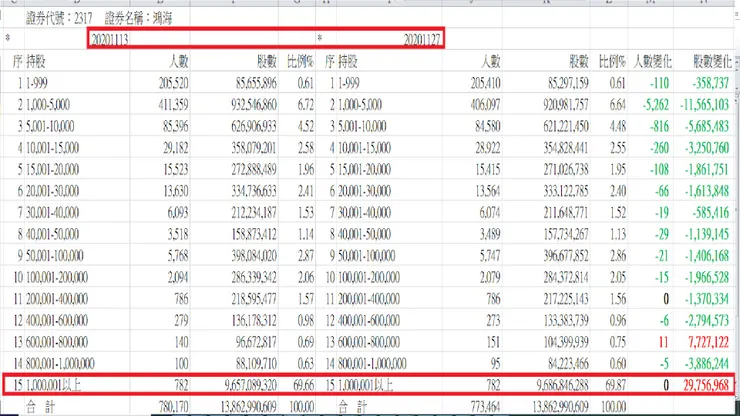Select cell with value 85,297,159
Screen dimensions: 740x416
pyautogui.click(x=568, y=83)
